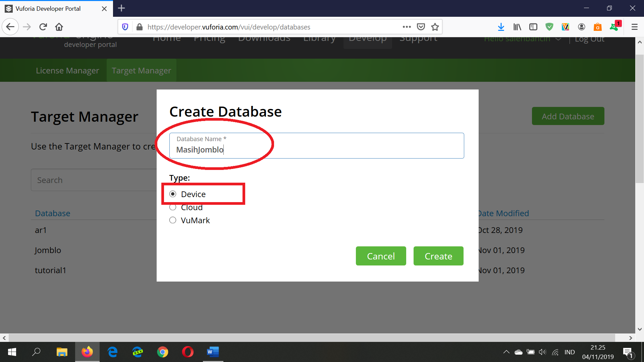
Task: Select the VuMark type radio button
Action: [x=173, y=220]
